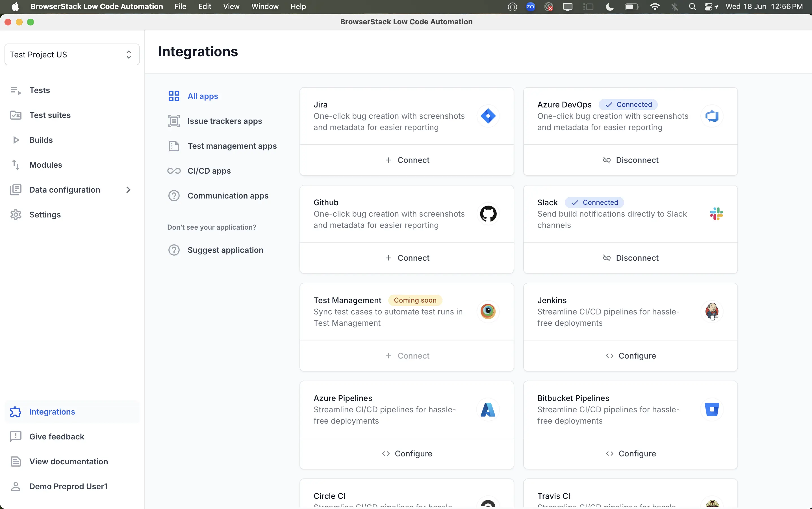The height and width of the screenshot is (509, 812).
Task: Open the File menu
Action: [x=180, y=7]
